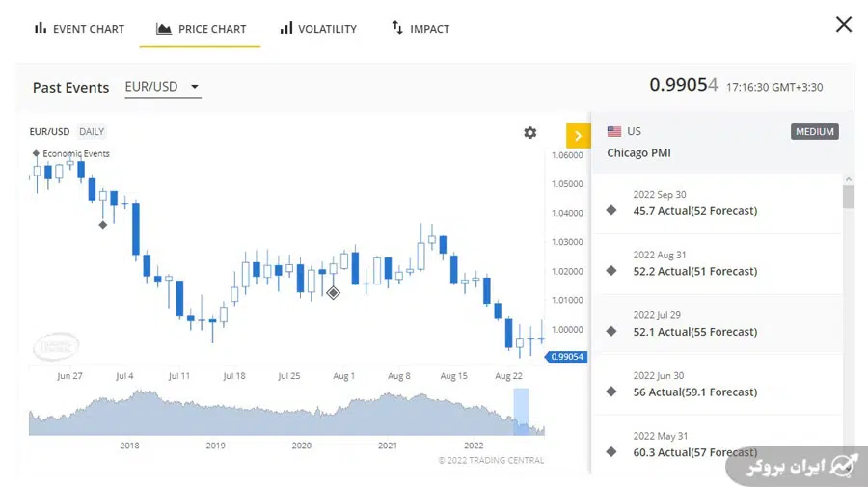Collapse events panel with yellow arrow
This screenshot has width=868, height=487.
(578, 136)
